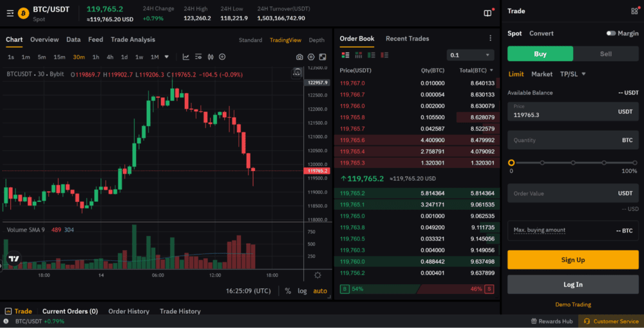Click the TradingView logo badge on the chart
Viewport: 644px width, 328px height.
point(14,259)
